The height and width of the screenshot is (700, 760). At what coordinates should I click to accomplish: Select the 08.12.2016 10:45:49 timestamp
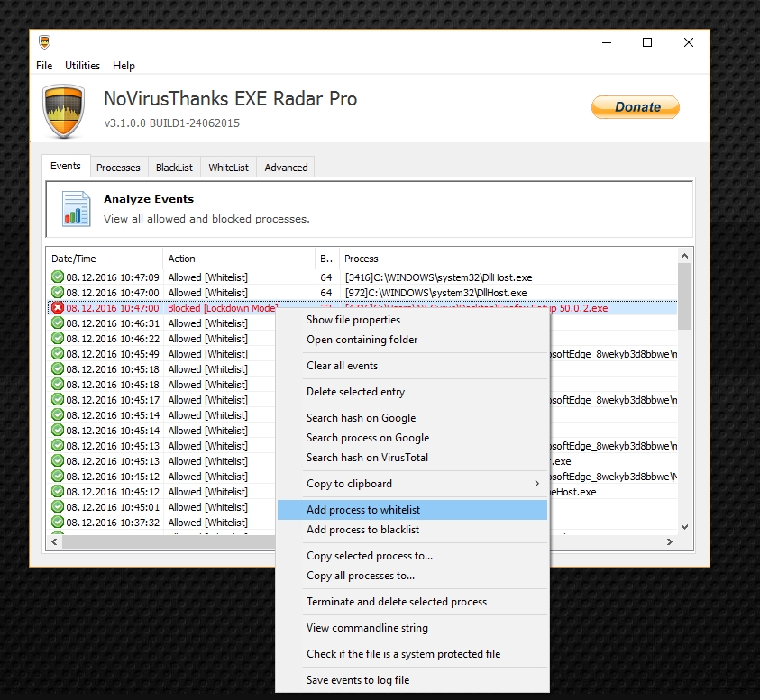tap(113, 354)
